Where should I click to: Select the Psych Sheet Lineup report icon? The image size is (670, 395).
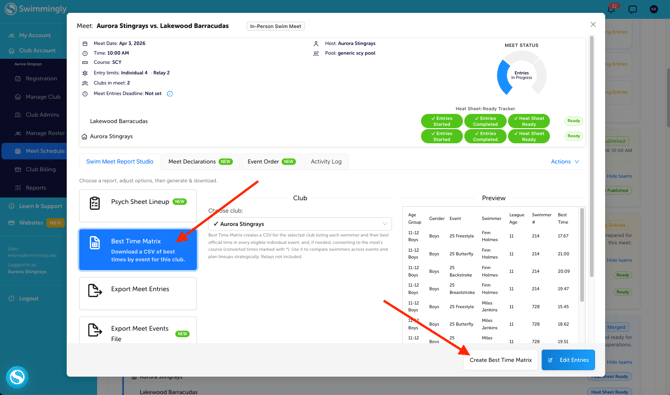tap(95, 203)
